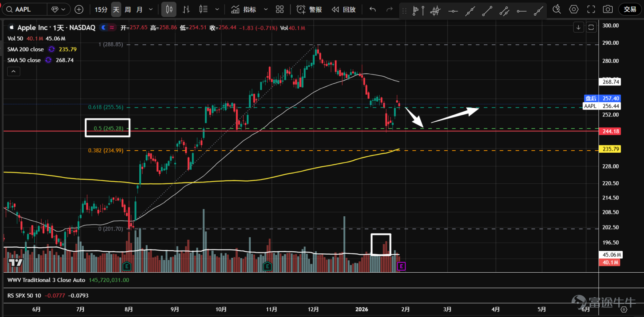Click the TradingView logo on chart
This screenshot has width=644, height=317.
pos(16,263)
